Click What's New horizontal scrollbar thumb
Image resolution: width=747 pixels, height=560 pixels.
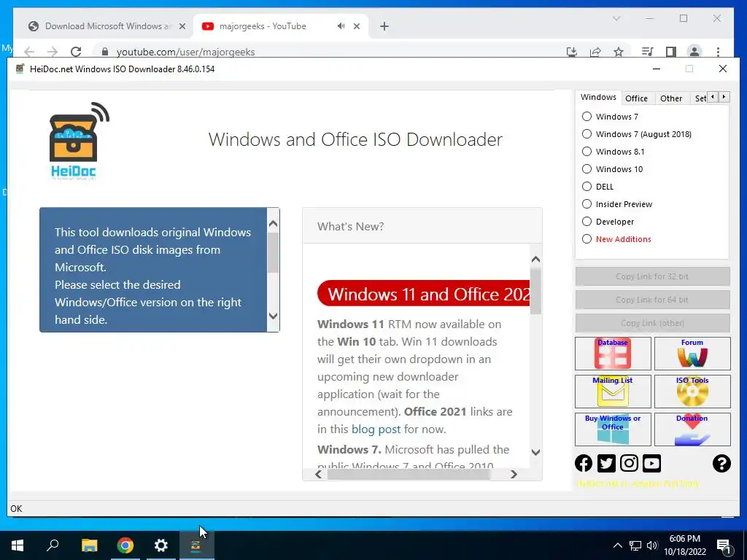pyautogui.click(x=409, y=474)
